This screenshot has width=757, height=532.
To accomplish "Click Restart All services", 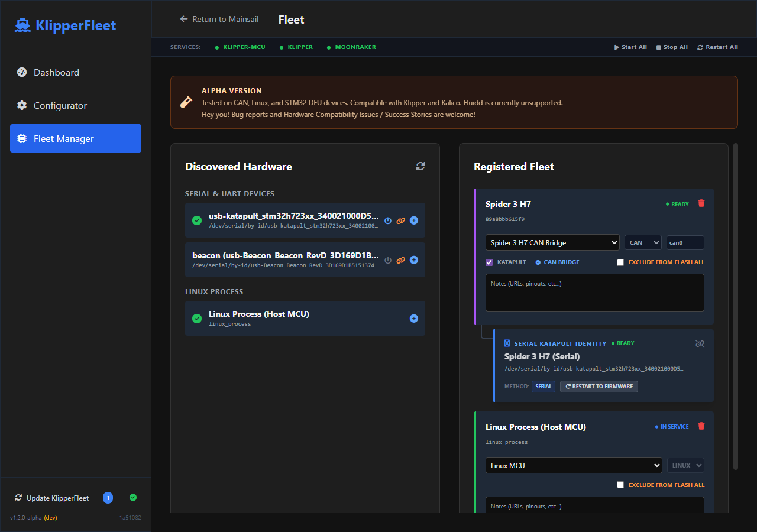I will (x=717, y=47).
